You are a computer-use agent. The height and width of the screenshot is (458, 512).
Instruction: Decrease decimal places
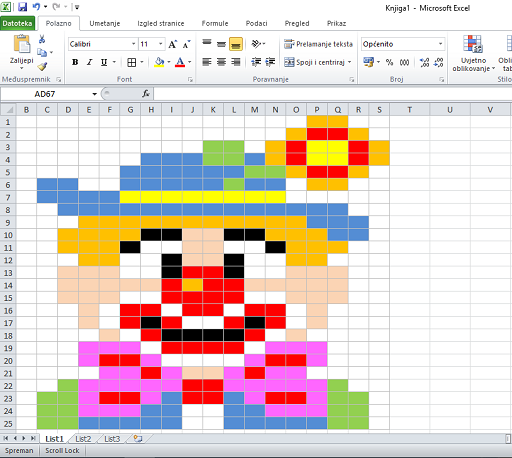coord(439,62)
